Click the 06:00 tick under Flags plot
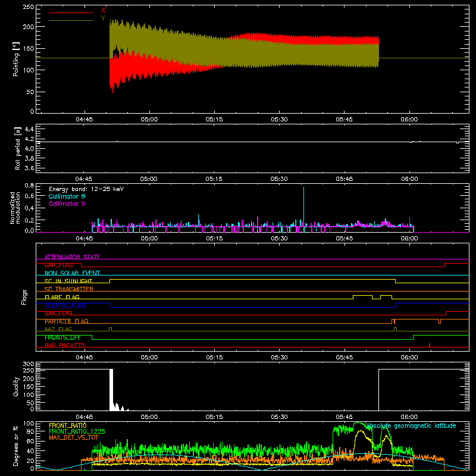 [x=409, y=358]
